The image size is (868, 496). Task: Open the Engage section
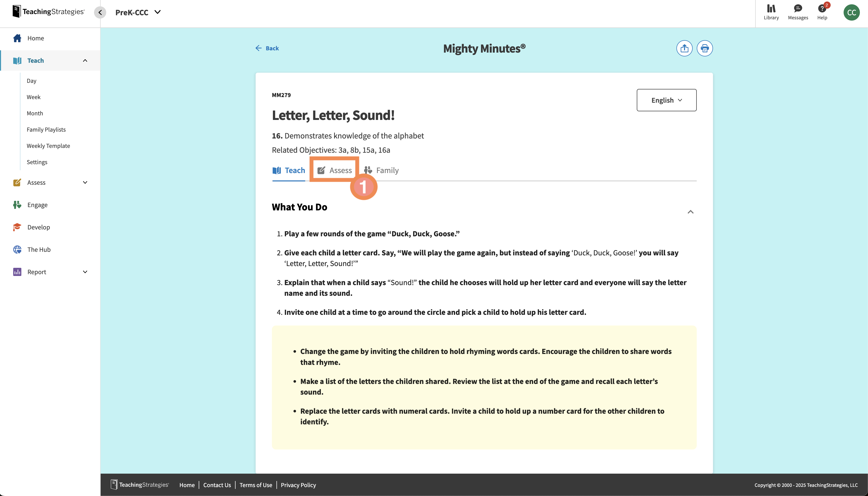pos(37,205)
